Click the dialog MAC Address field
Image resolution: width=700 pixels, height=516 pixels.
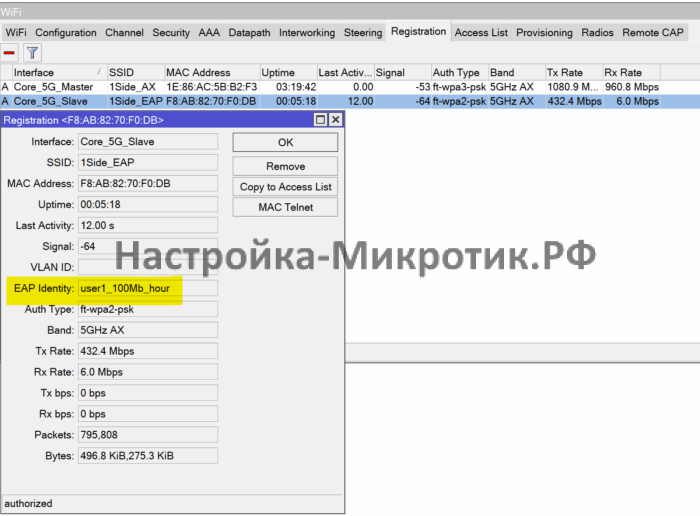point(148,183)
